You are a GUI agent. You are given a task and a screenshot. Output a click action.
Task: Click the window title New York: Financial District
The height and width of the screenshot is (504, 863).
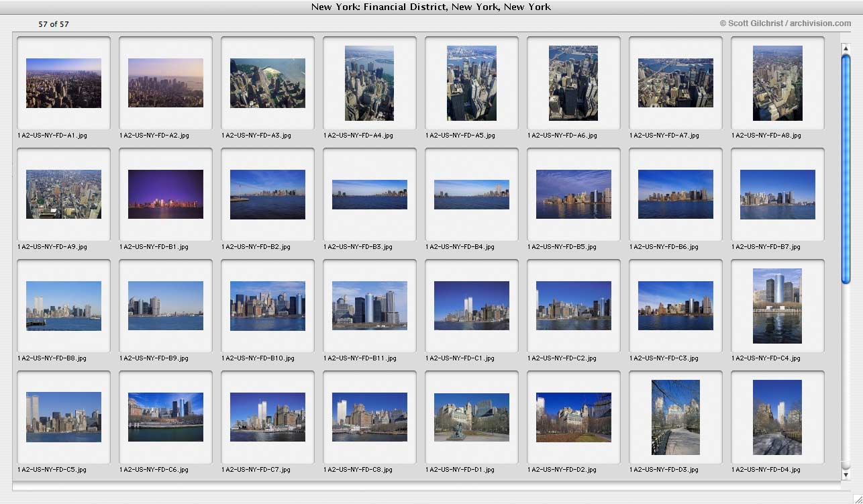coord(431,7)
